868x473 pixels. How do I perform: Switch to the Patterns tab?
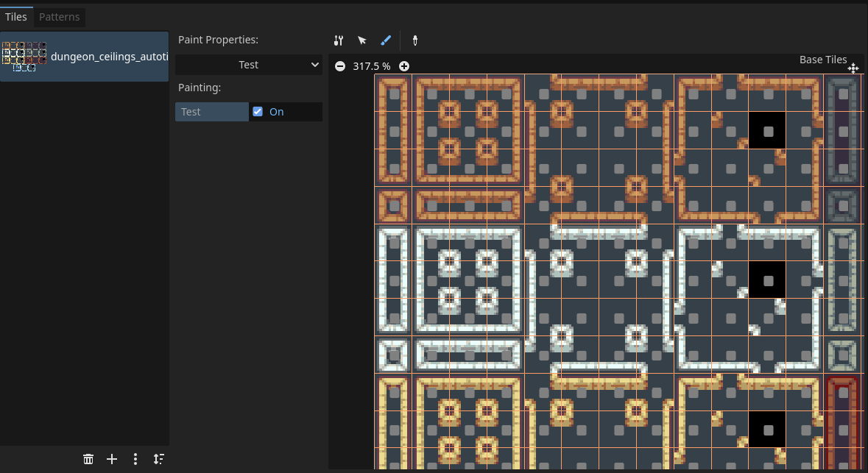click(59, 16)
